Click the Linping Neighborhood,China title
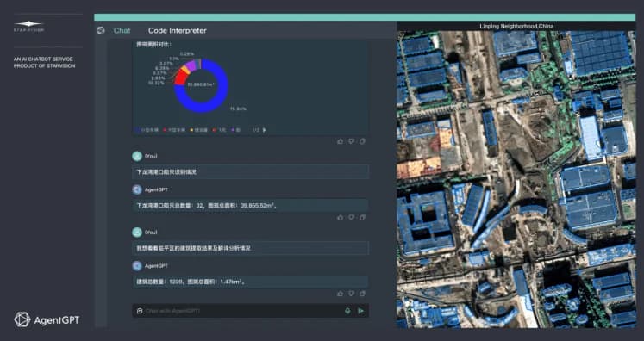This screenshot has width=644, height=341. [x=516, y=26]
